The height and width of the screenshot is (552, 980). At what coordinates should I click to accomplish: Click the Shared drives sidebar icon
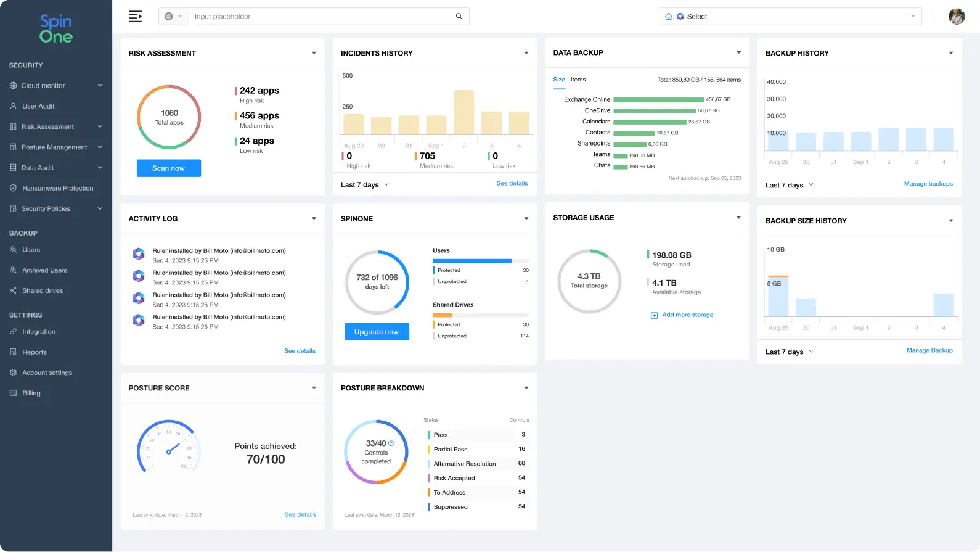click(14, 290)
